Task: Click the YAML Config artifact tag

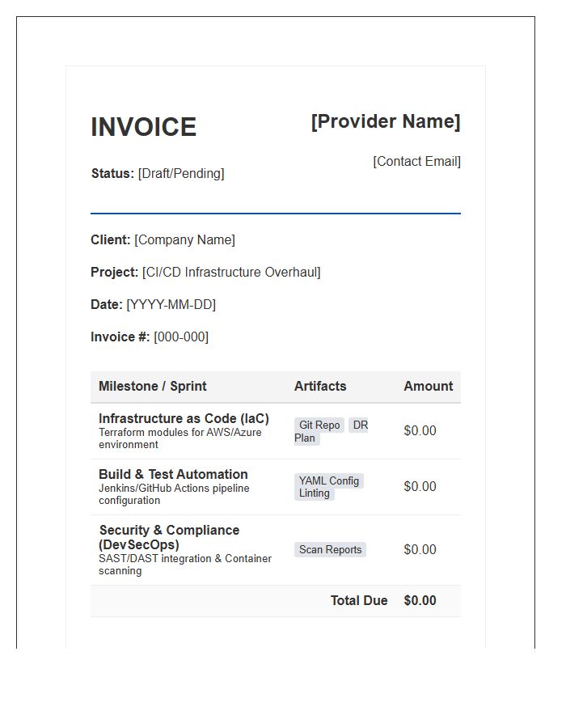Action: tap(329, 480)
